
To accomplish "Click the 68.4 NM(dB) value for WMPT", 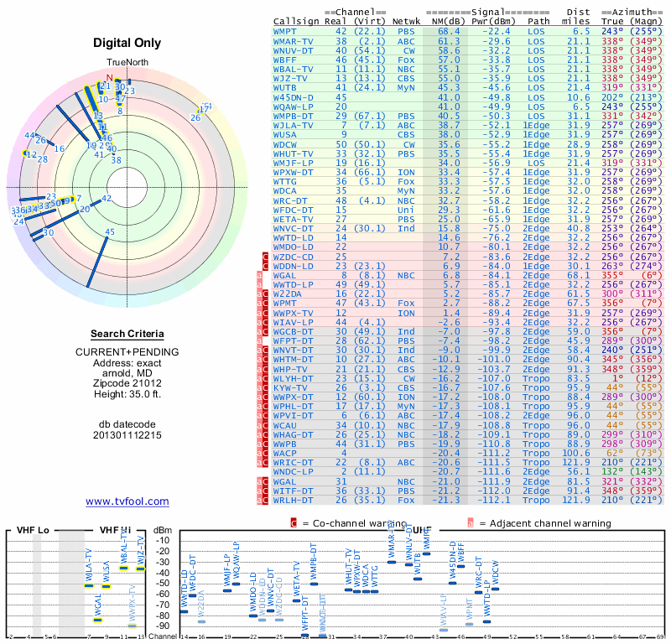I will tap(449, 32).
